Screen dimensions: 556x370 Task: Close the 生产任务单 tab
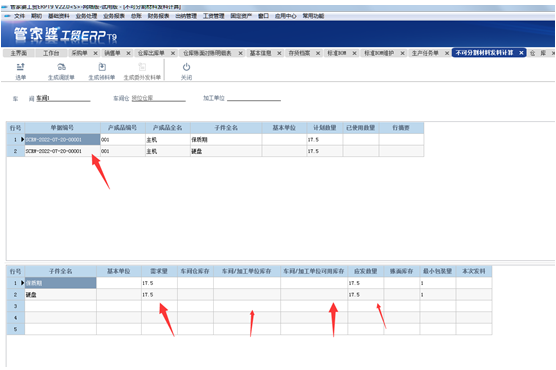[447, 53]
